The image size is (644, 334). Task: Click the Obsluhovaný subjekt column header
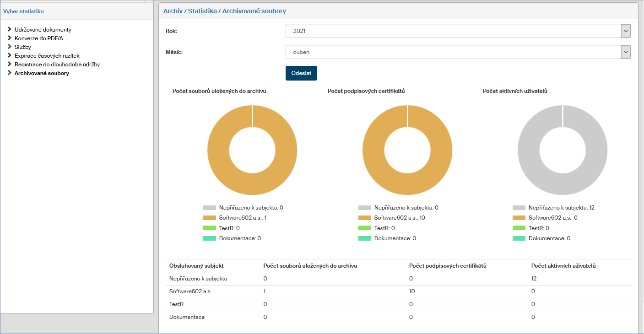click(196, 266)
